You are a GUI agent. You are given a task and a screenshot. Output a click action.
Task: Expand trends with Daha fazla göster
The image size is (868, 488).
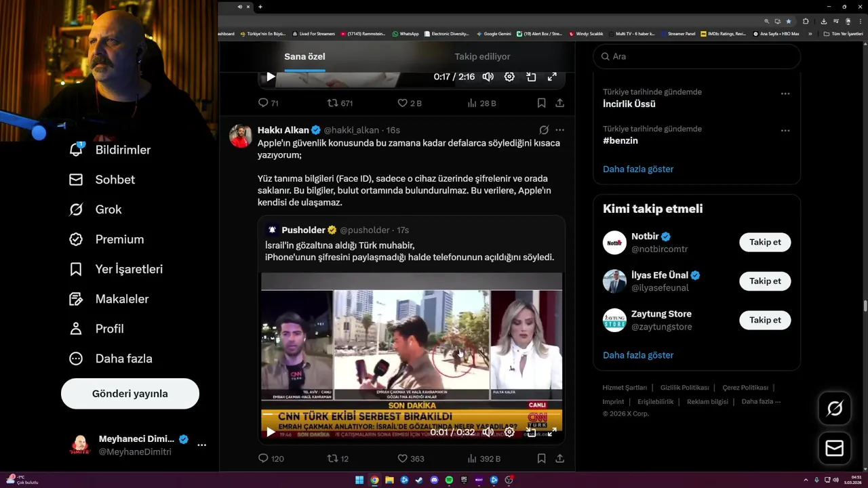pyautogui.click(x=638, y=169)
